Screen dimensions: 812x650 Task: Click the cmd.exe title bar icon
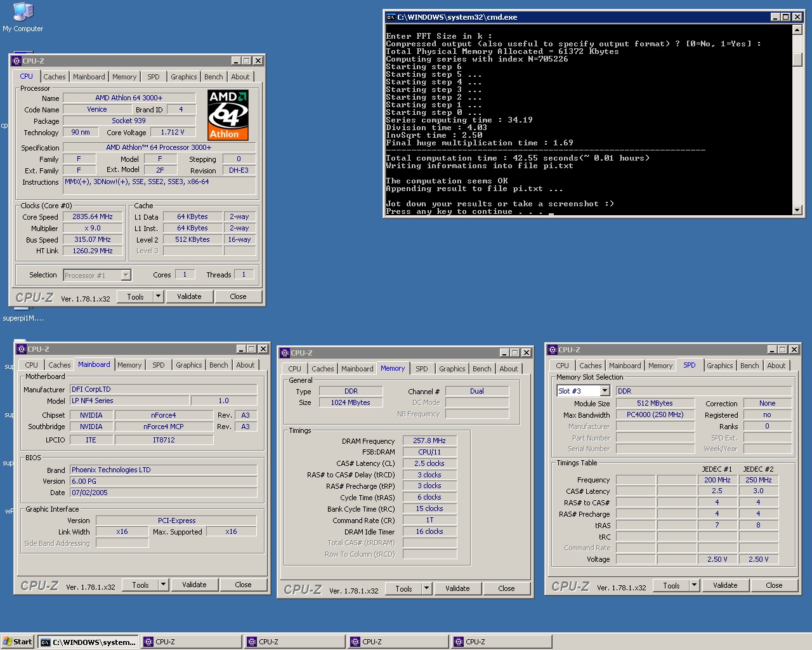point(391,17)
